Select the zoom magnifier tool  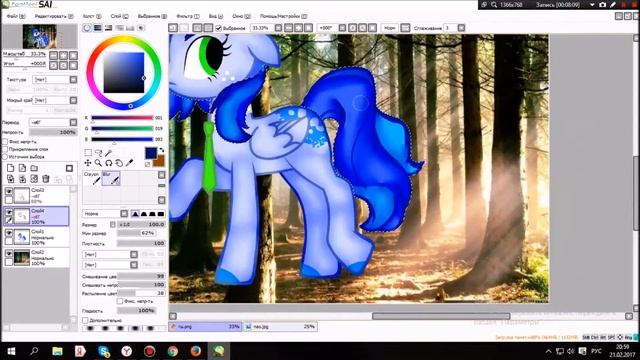[x=98, y=163]
